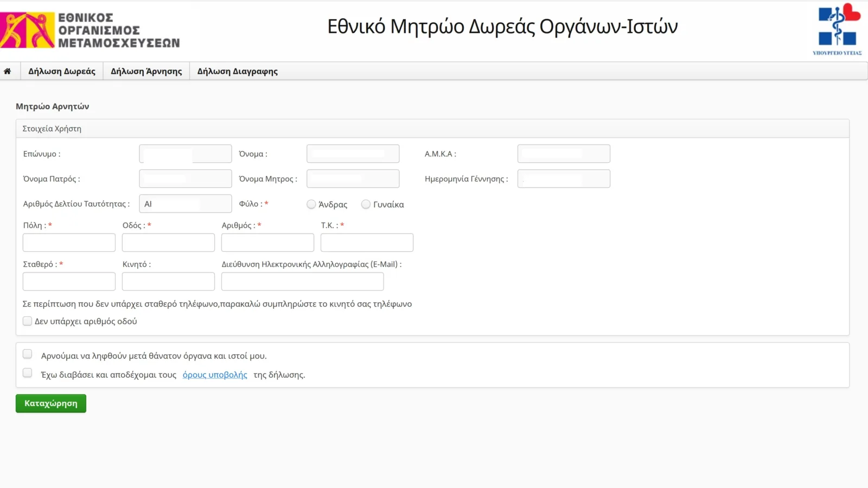Image resolution: width=868 pixels, height=488 pixels.
Task: Focus the Επώνυμο input field
Action: coord(186,154)
